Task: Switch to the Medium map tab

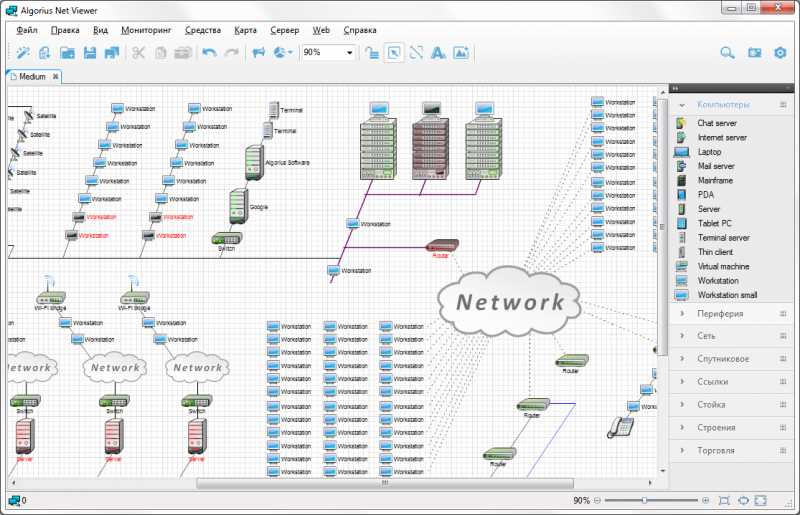Action: [32, 77]
